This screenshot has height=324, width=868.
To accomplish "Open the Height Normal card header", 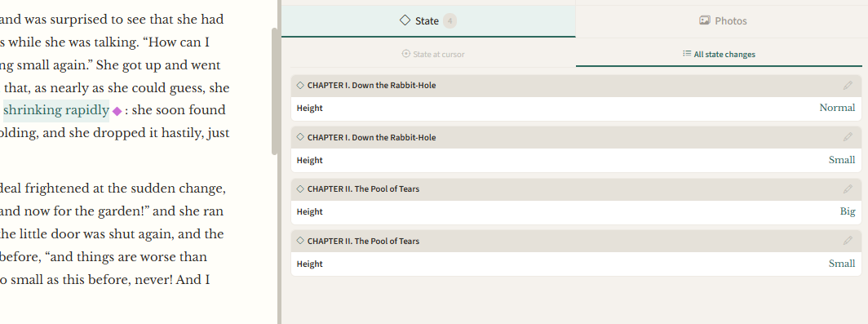I will click(x=576, y=86).
